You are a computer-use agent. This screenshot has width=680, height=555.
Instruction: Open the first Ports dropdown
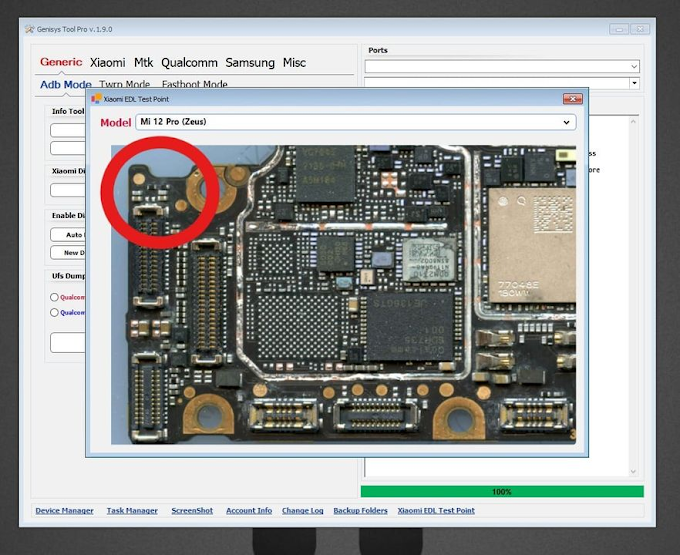coord(502,66)
